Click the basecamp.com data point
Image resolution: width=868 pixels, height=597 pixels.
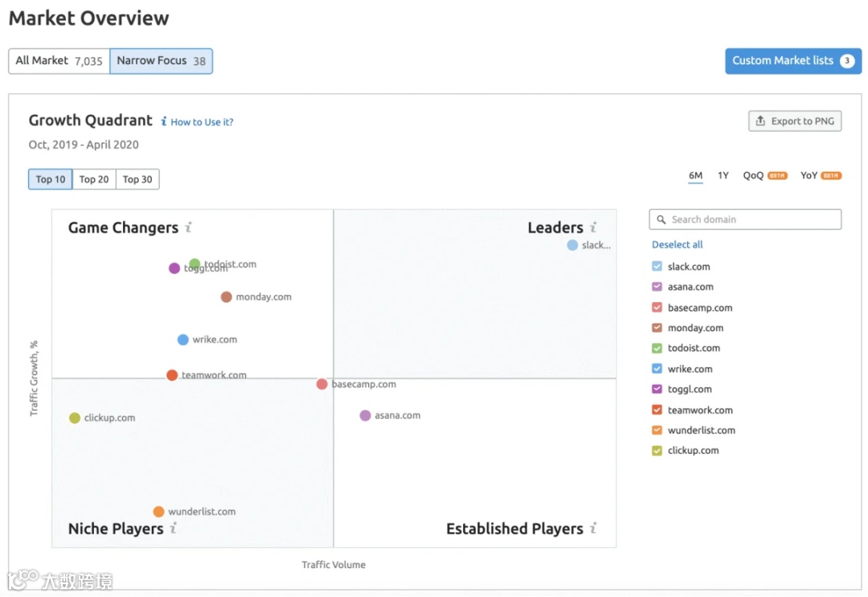point(321,384)
